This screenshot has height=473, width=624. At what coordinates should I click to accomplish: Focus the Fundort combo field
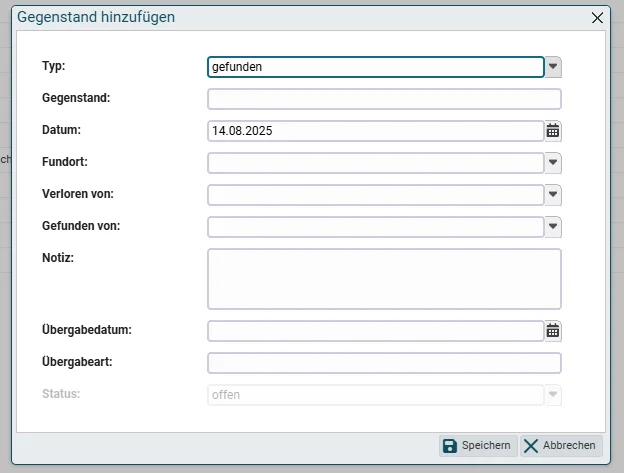click(376, 163)
